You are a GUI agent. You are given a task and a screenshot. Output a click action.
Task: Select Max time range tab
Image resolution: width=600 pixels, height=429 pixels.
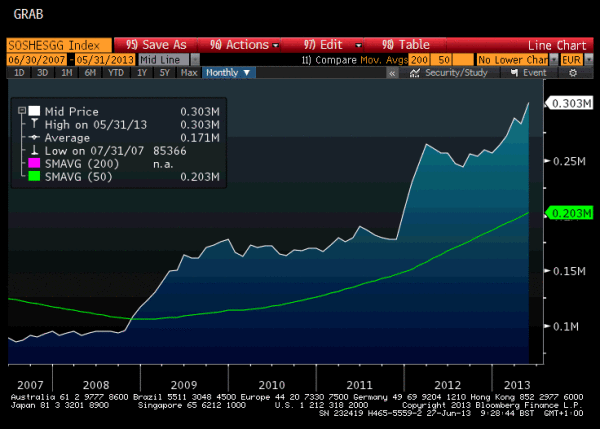pyautogui.click(x=189, y=73)
